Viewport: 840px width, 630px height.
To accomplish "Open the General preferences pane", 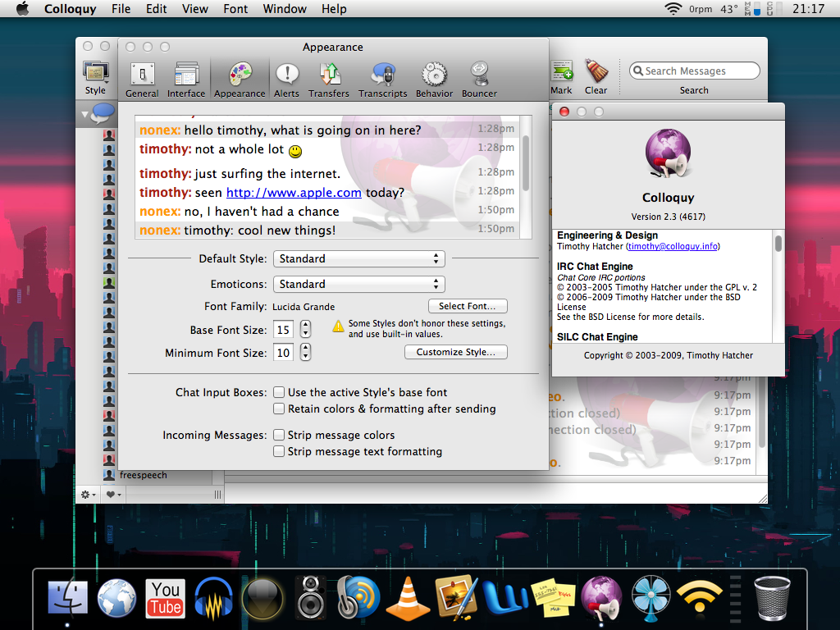I will (142, 80).
